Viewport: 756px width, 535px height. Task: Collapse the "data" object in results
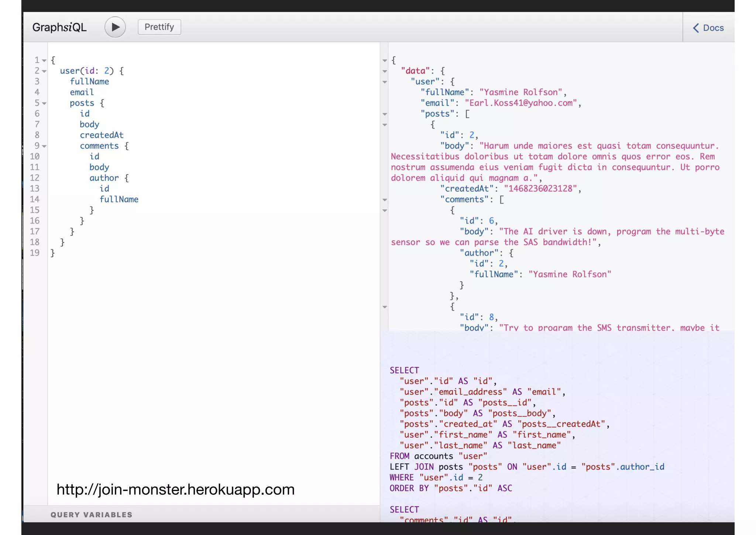(x=385, y=71)
